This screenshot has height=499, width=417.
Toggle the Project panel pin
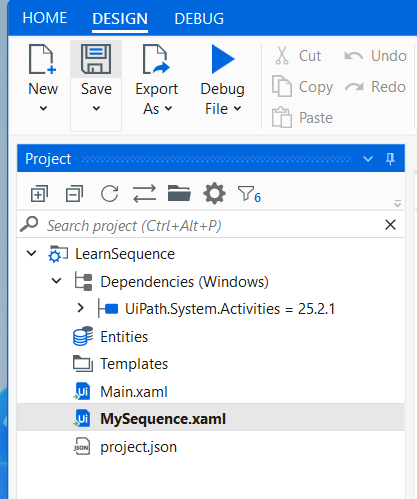click(390, 159)
